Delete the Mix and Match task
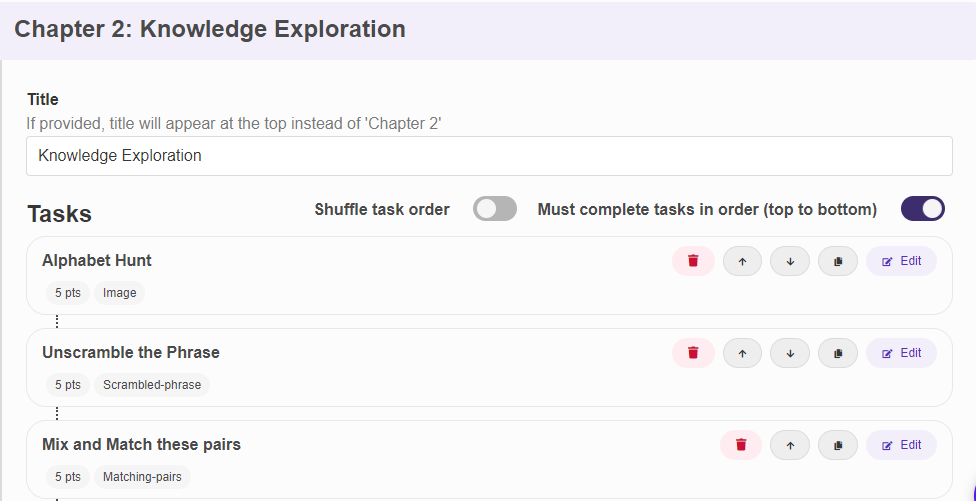Viewport: 976px width, 501px height. tap(741, 445)
